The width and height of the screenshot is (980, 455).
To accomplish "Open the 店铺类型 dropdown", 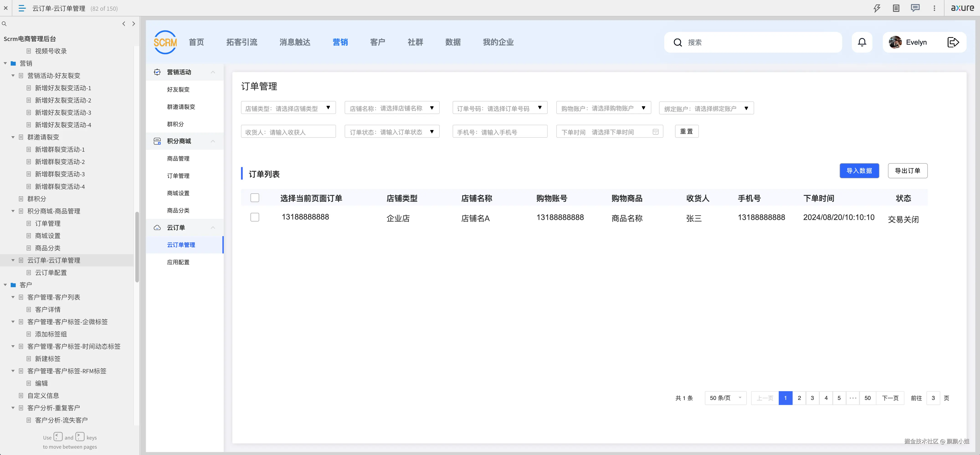I will pyautogui.click(x=328, y=108).
